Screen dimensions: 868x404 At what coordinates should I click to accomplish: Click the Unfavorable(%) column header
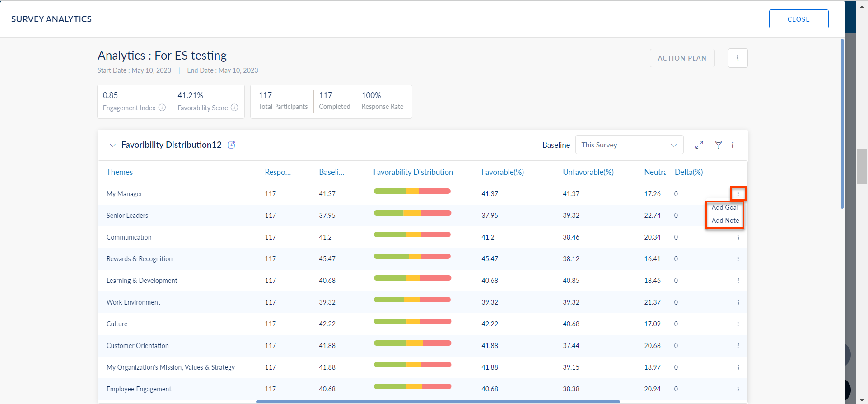(x=588, y=172)
